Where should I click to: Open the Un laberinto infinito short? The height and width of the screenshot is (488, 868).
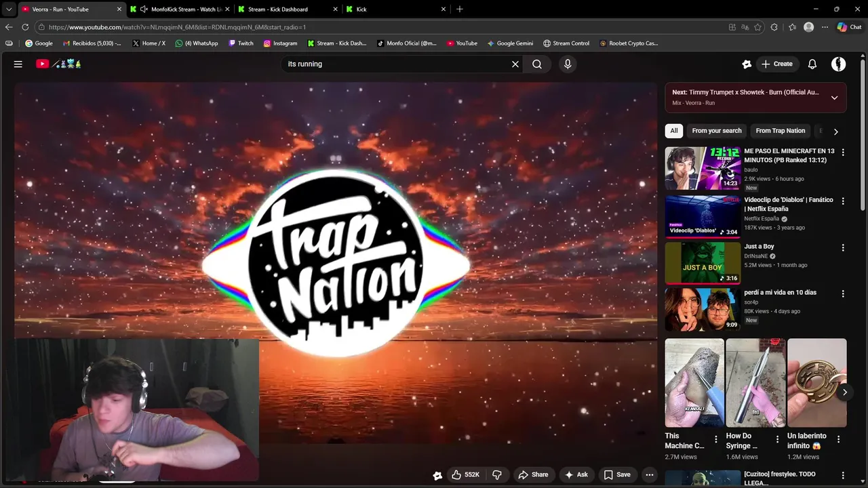pyautogui.click(x=816, y=383)
